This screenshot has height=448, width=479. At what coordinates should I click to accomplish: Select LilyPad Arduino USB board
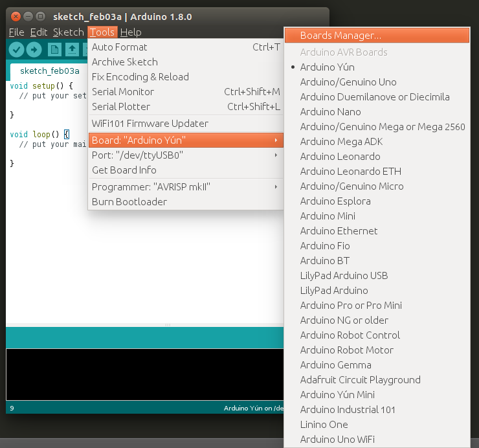click(x=377, y=276)
